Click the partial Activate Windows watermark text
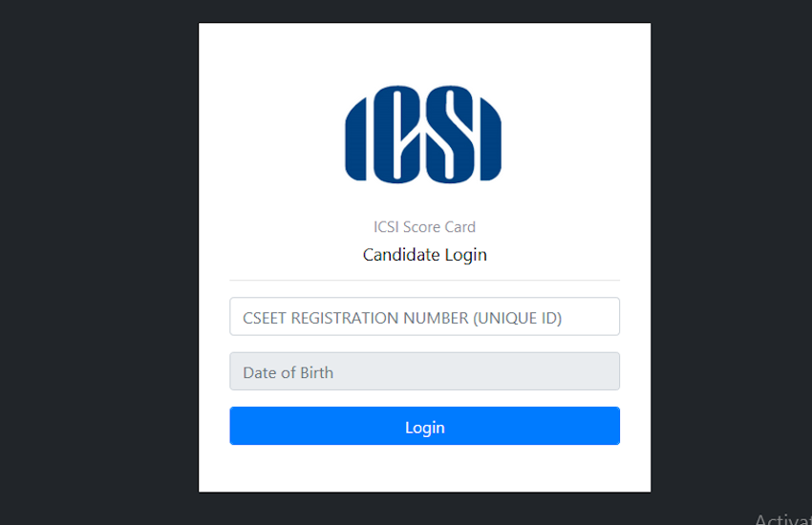This screenshot has height=525, width=812. 783,518
